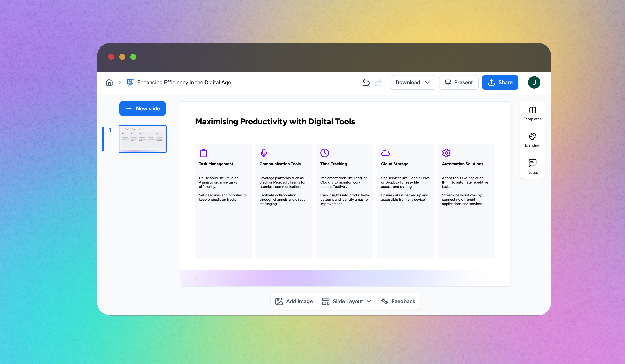The image size is (625, 364).
Task: Start presentation with Present button
Action: point(459,83)
